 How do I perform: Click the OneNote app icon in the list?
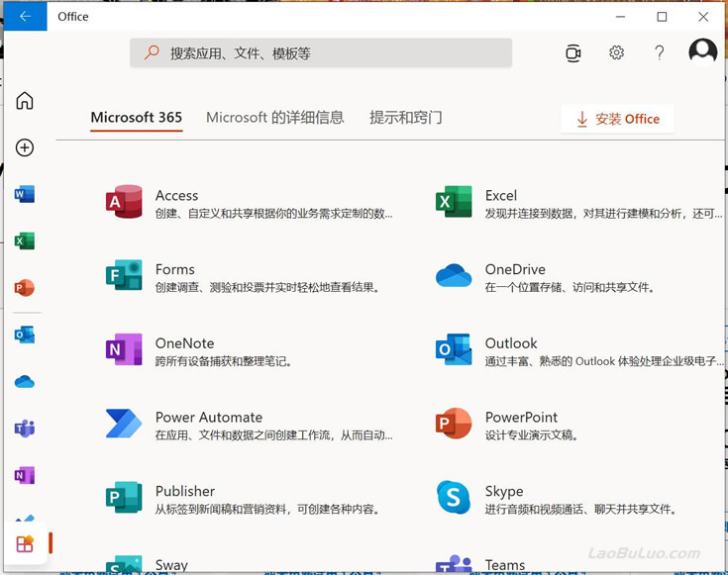(124, 349)
